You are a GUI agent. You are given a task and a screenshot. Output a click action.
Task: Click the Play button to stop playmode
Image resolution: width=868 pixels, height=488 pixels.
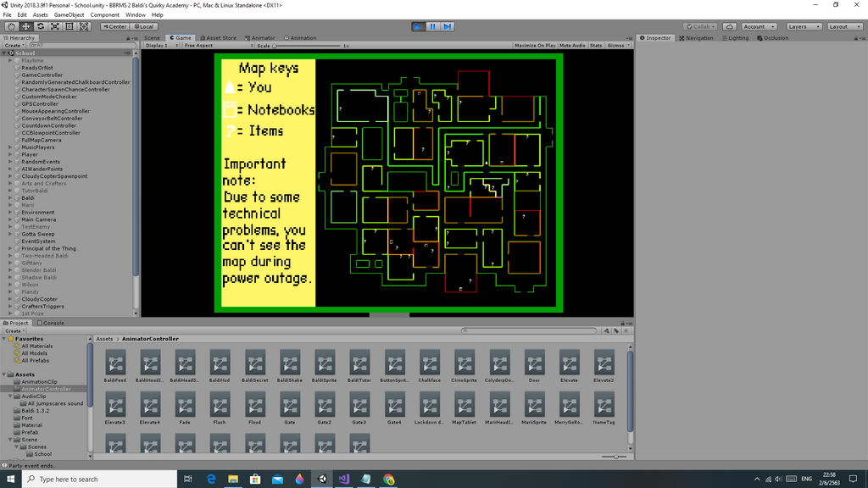(419, 26)
